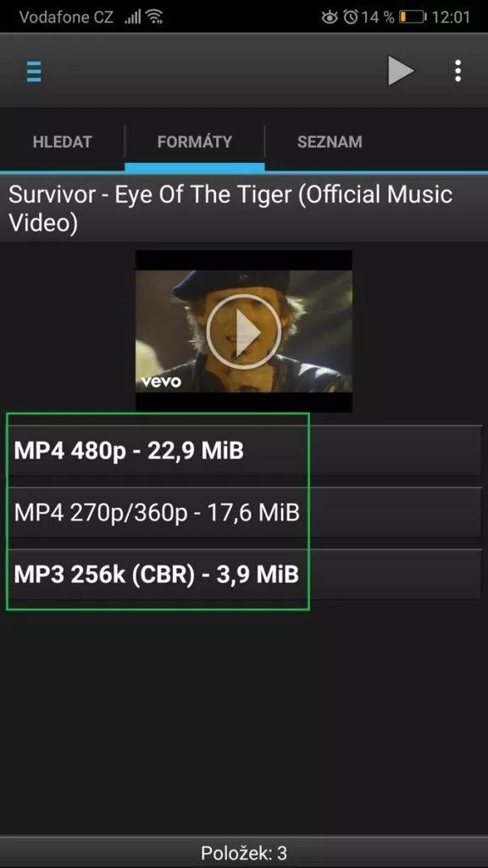Choose MP3 256k (CBR) - 3,9 MiB format

coord(244,574)
